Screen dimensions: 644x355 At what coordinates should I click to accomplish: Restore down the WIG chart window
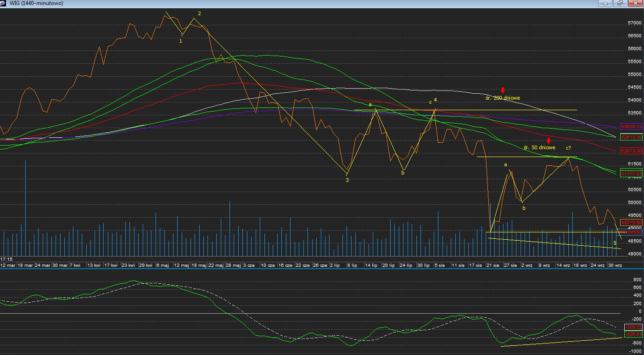(621, 3)
